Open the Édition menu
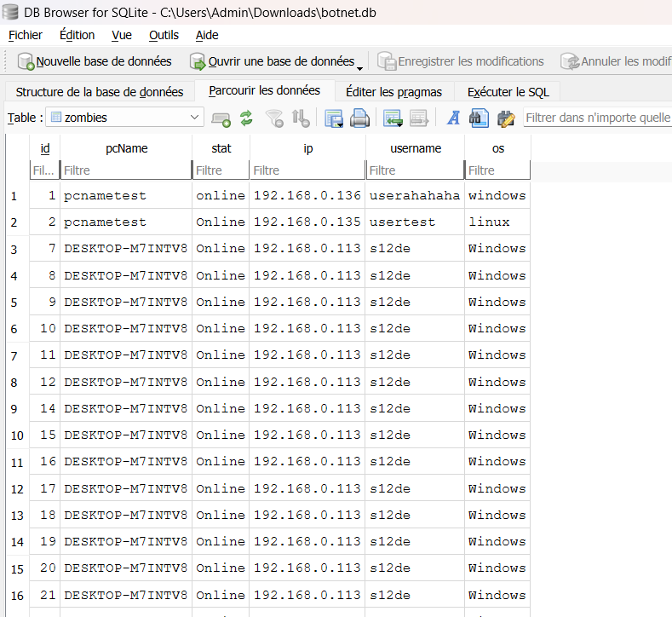This screenshot has width=672, height=617. click(78, 35)
